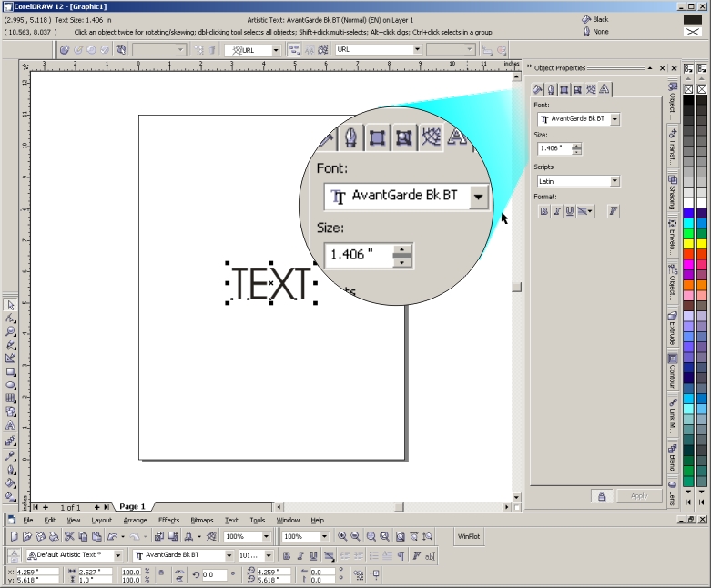Toggle Underline on the bottom text toolbar
The width and height of the screenshot is (711, 588).
(313, 556)
